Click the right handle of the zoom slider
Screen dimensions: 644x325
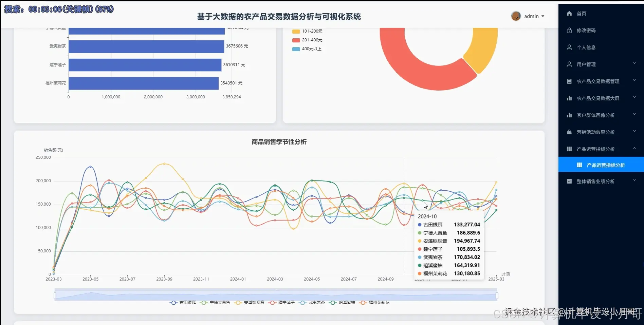497,296
